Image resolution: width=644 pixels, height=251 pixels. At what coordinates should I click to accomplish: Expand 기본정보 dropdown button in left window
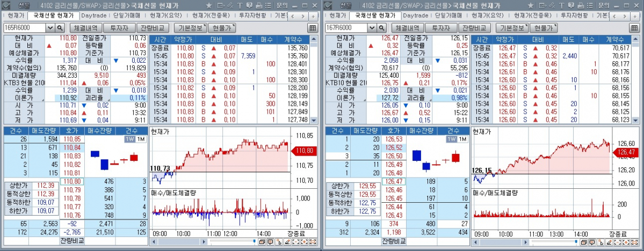click(190, 28)
